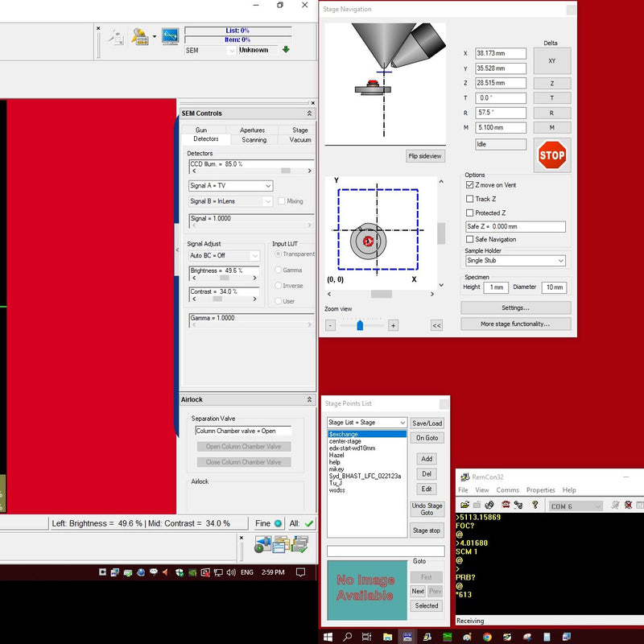Open the Sample Holder Single Stub dropdown

click(515, 261)
